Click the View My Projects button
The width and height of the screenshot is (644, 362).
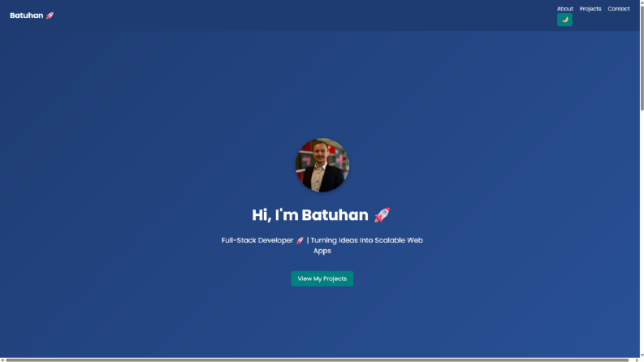tap(322, 278)
